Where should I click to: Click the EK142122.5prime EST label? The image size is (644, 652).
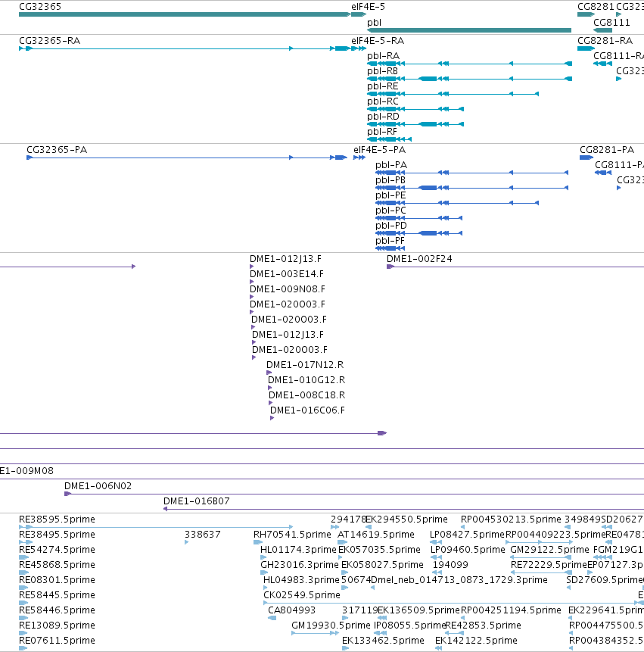tap(476, 641)
